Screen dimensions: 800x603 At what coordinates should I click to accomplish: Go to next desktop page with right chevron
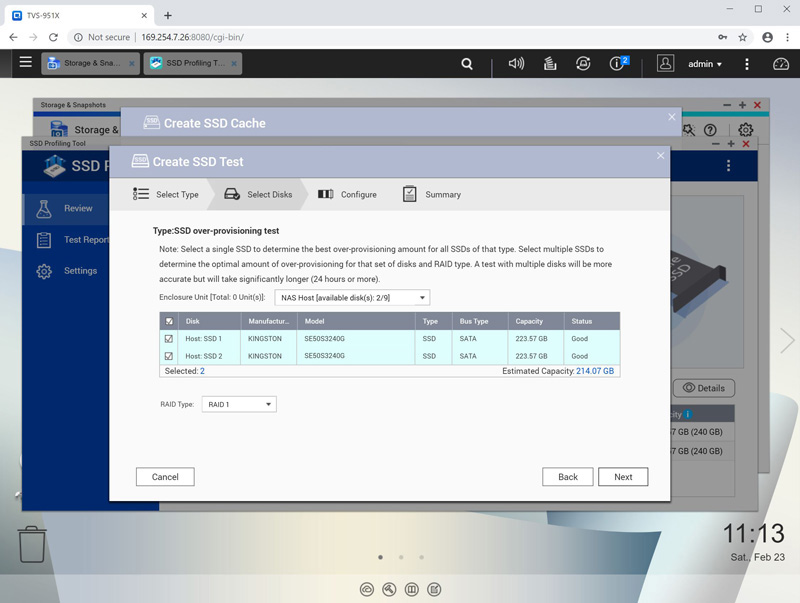point(787,340)
